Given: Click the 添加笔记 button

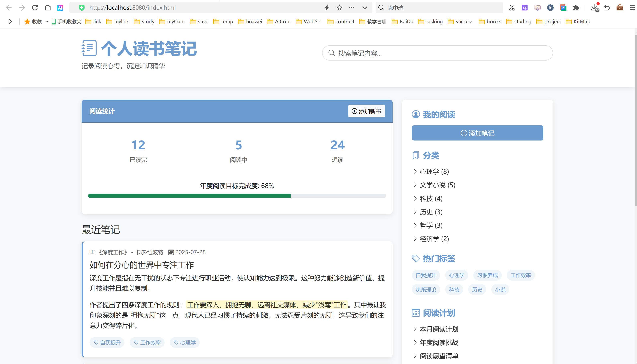Looking at the screenshot, I should (477, 133).
